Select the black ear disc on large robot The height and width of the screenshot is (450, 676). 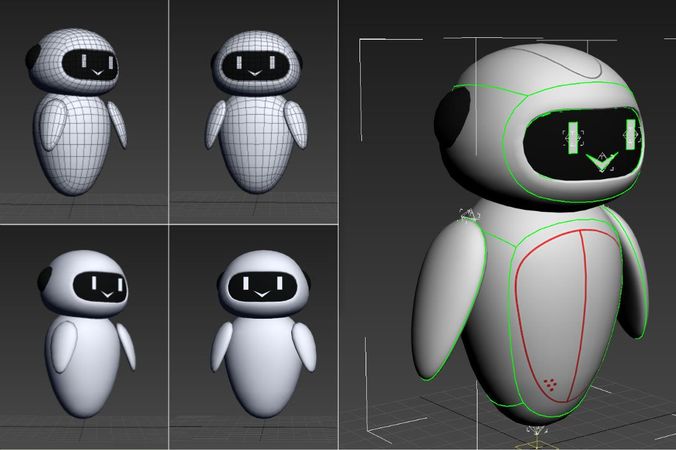453,119
